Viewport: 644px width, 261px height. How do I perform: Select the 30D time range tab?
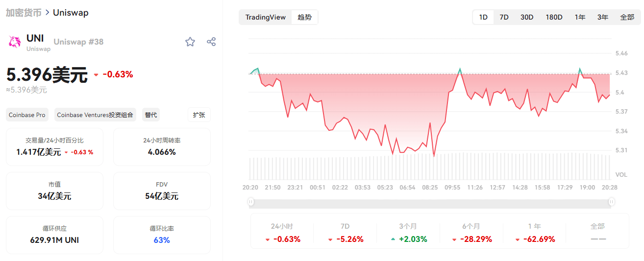click(527, 17)
